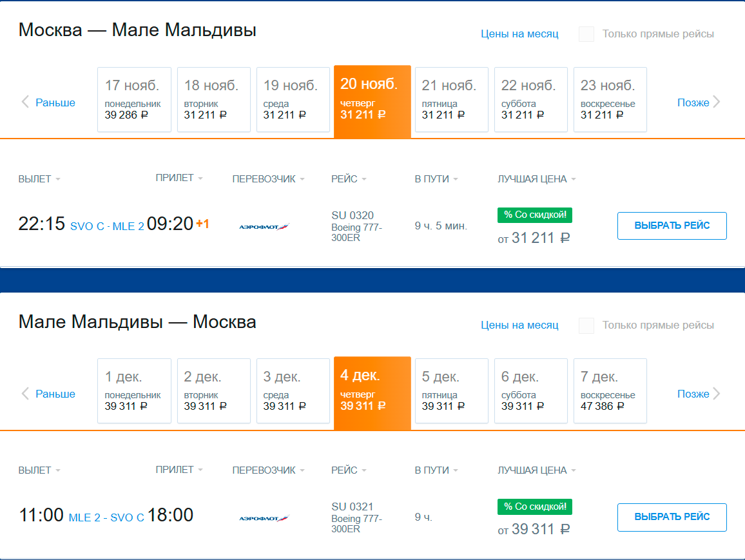The image size is (745, 560).
Task: Click left arrow for earlier outbound dates
Action: coord(26,102)
